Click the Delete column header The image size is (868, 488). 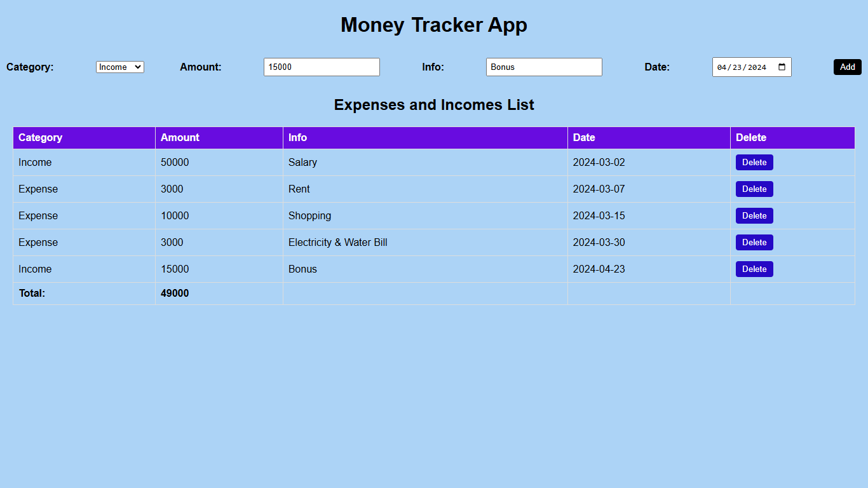click(x=792, y=138)
